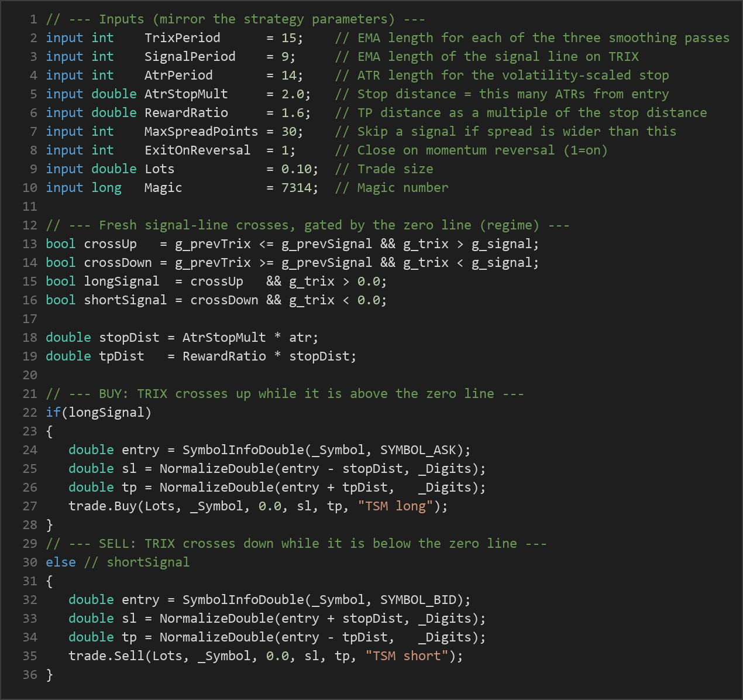Click the SignalPeriod variable name

[x=190, y=57]
